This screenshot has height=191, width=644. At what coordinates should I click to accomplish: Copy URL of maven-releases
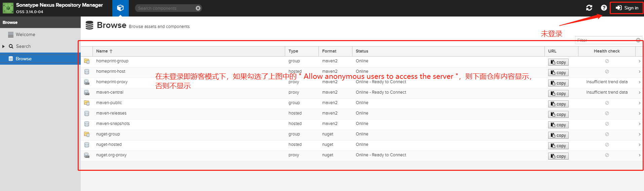click(x=558, y=115)
